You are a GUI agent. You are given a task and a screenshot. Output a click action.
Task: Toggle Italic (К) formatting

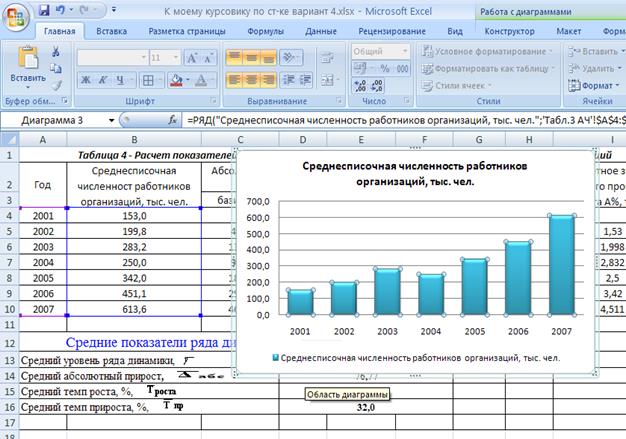tap(103, 81)
